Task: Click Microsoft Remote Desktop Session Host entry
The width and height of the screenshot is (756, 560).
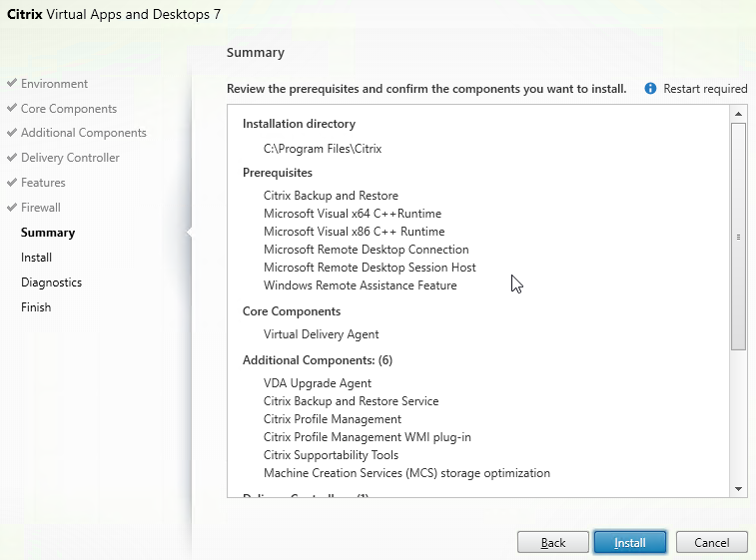Action: point(370,268)
